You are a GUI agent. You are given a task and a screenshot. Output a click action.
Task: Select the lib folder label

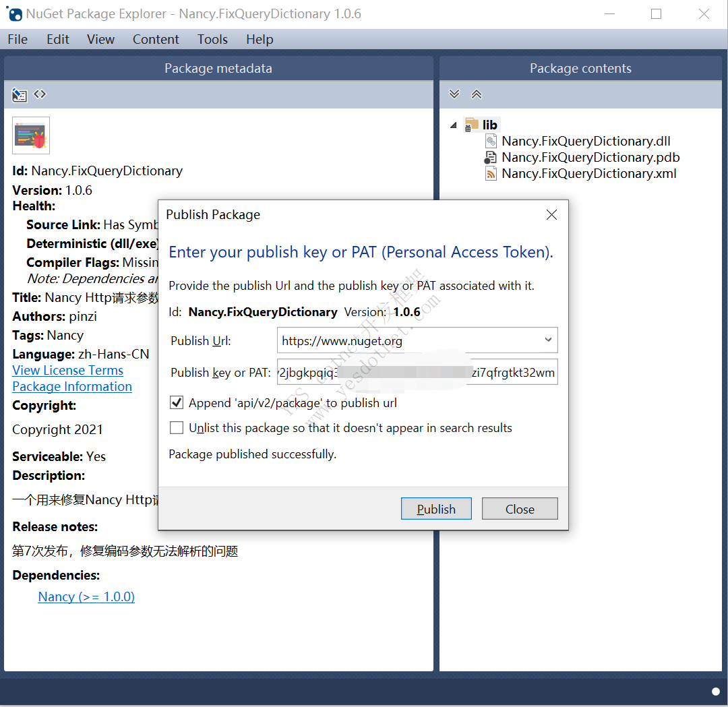pyautogui.click(x=490, y=125)
